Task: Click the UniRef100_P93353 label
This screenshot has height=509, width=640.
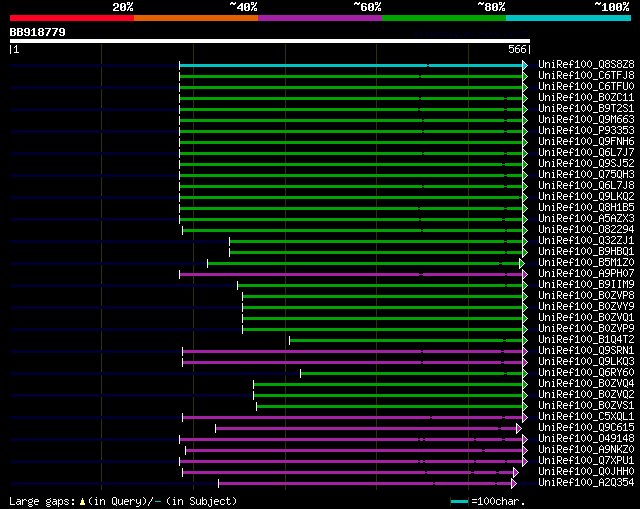Action: click(586, 131)
